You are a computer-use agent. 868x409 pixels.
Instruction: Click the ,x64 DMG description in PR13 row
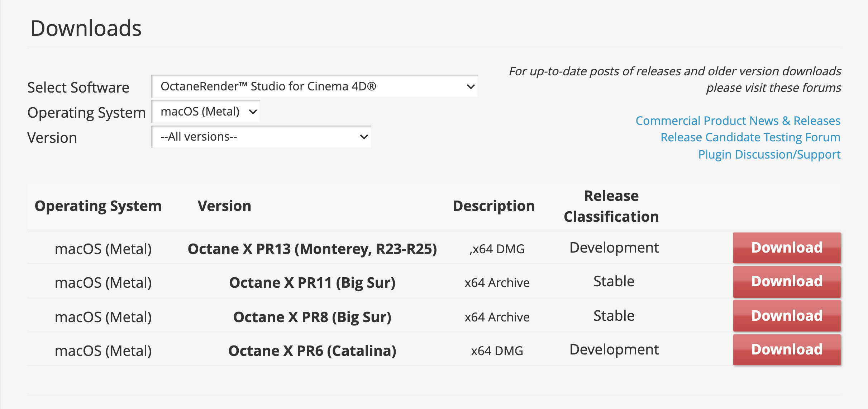coord(497,249)
